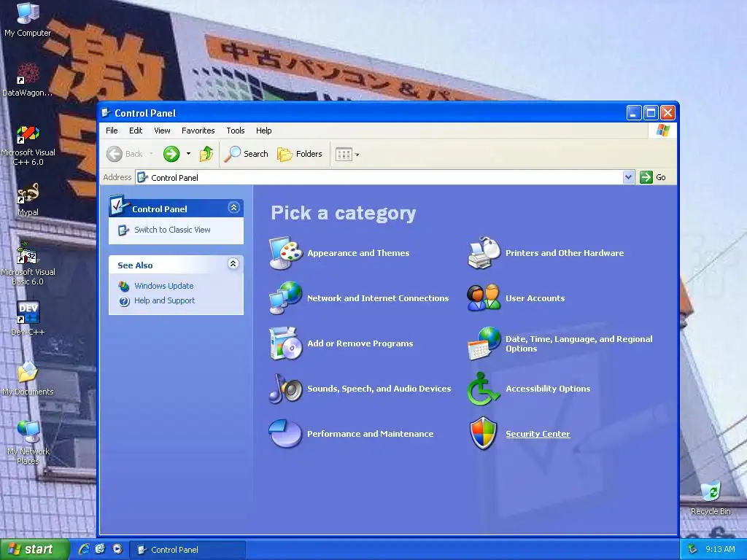This screenshot has width=747, height=560.
Task: Select the Dev-C++ desktop icon
Action: coord(28,319)
